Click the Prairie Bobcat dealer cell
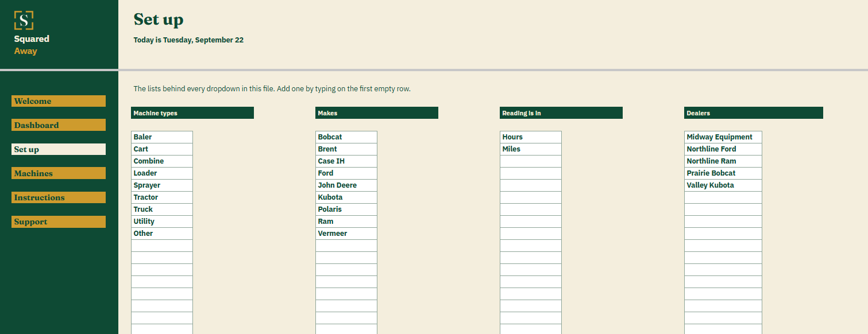The height and width of the screenshot is (334, 868). (723, 173)
